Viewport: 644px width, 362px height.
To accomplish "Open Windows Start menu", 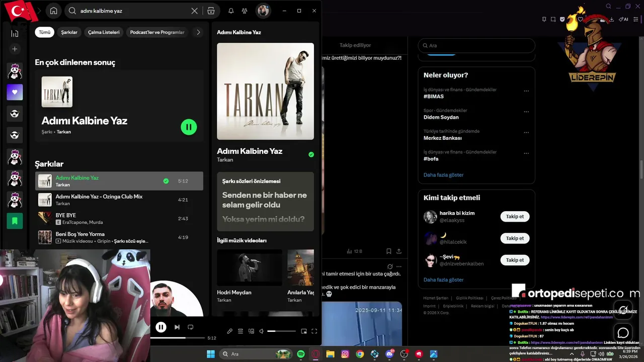I will 211,354.
